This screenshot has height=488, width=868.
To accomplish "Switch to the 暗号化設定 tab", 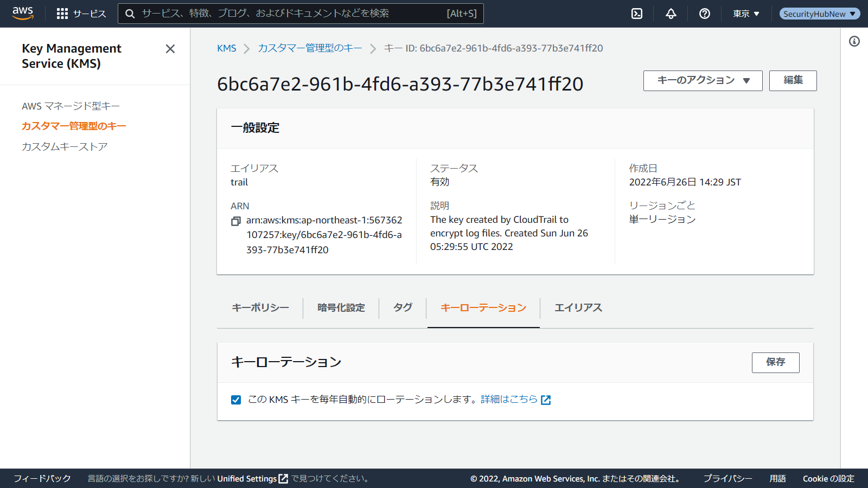I will [x=341, y=308].
